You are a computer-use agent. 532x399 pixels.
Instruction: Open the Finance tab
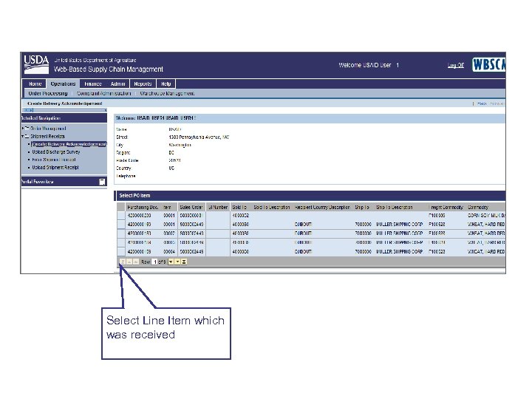93,83
